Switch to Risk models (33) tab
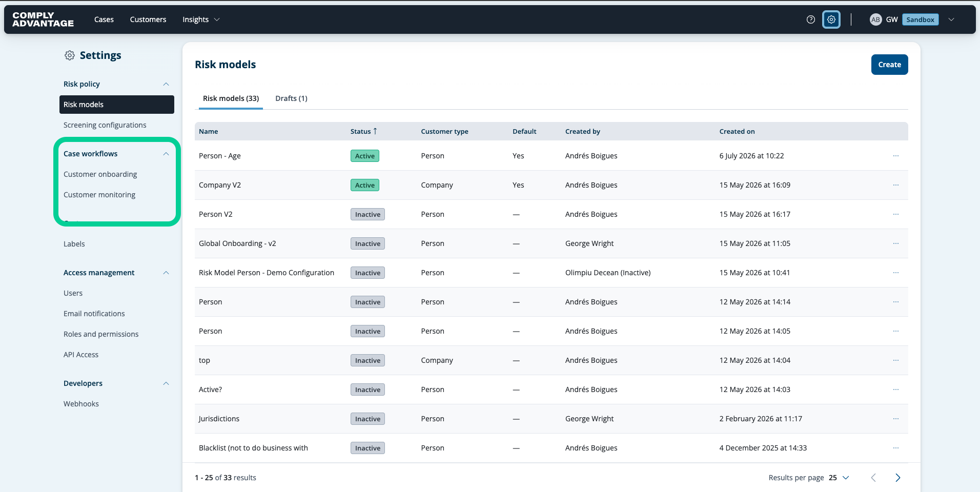The width and height of the screenshot is (980, 492). click(x=231, y=98)
